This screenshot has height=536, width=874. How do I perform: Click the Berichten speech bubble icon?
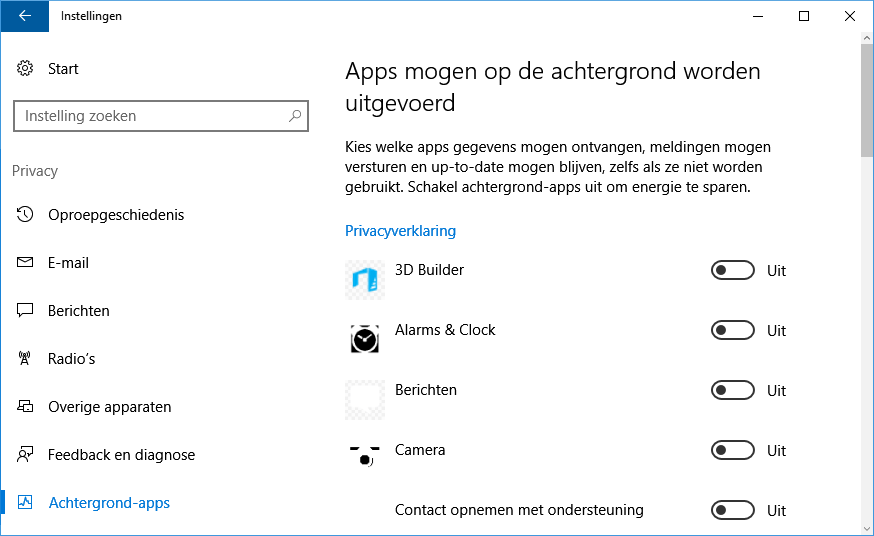coord(26,311)
